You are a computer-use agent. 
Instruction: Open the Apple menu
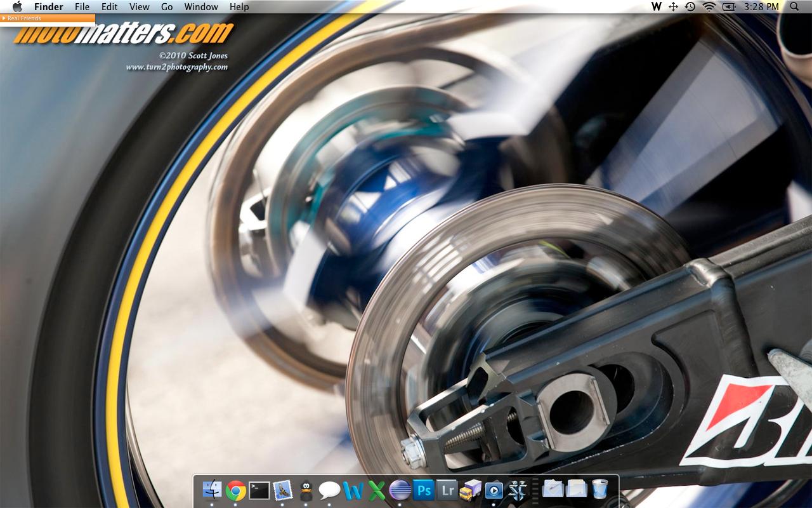point(17,7)
